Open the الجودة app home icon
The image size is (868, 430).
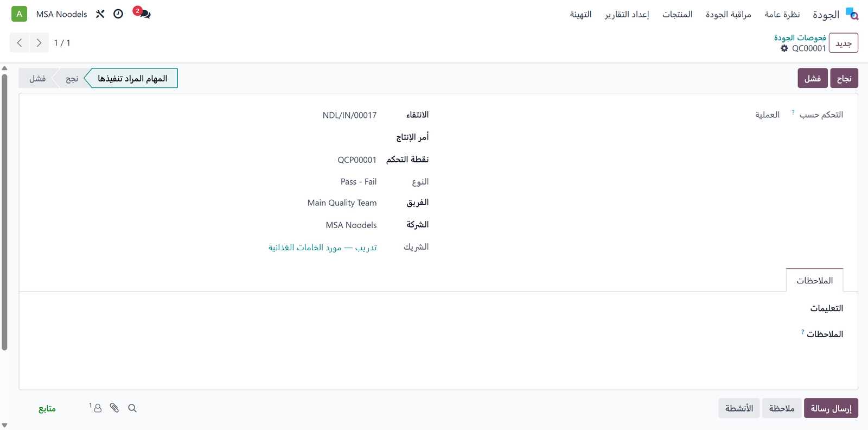[x=852, y=14]
